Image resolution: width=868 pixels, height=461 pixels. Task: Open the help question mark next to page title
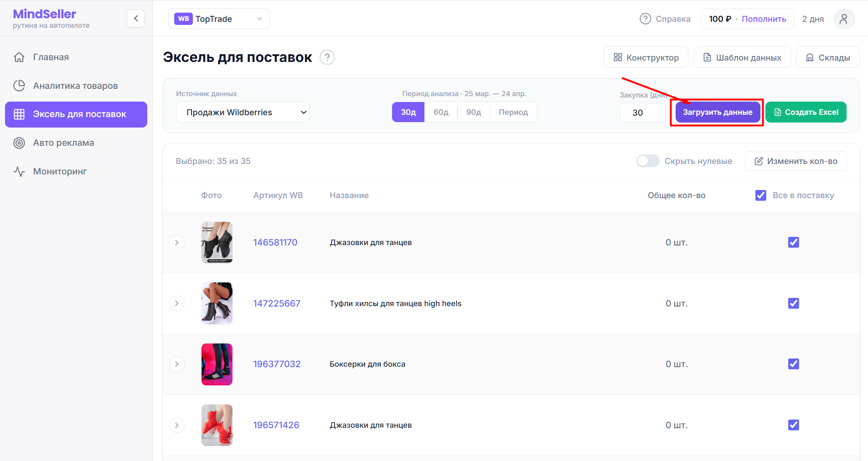pyautogui.click(x=327, y=57)
